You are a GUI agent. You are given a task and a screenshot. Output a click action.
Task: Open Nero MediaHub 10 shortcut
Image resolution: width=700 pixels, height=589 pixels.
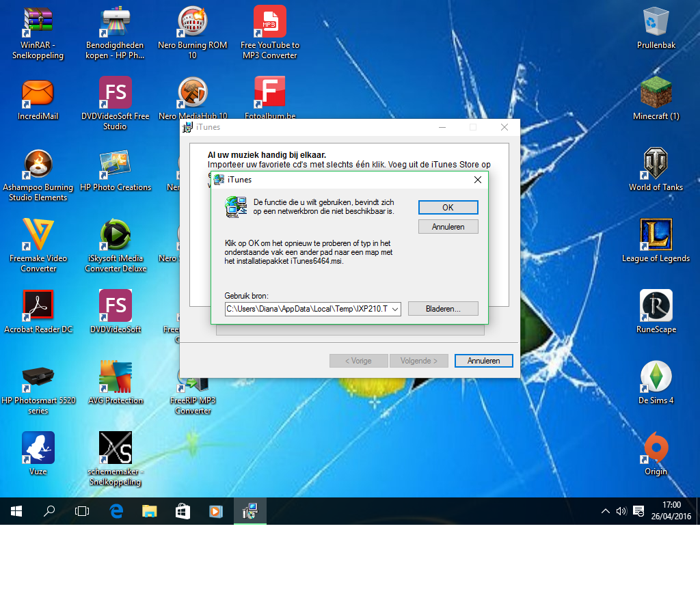pos(193,98)
